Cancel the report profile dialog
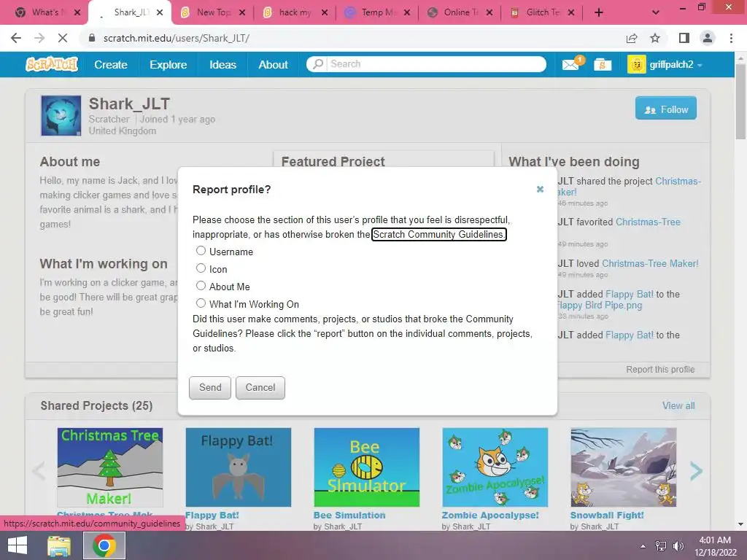The width and height of the screenshot is (747, 560). (260, 388)
